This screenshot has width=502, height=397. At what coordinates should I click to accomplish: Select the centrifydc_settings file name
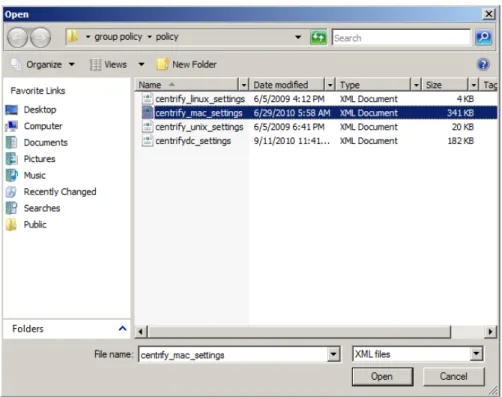(193, 141)
